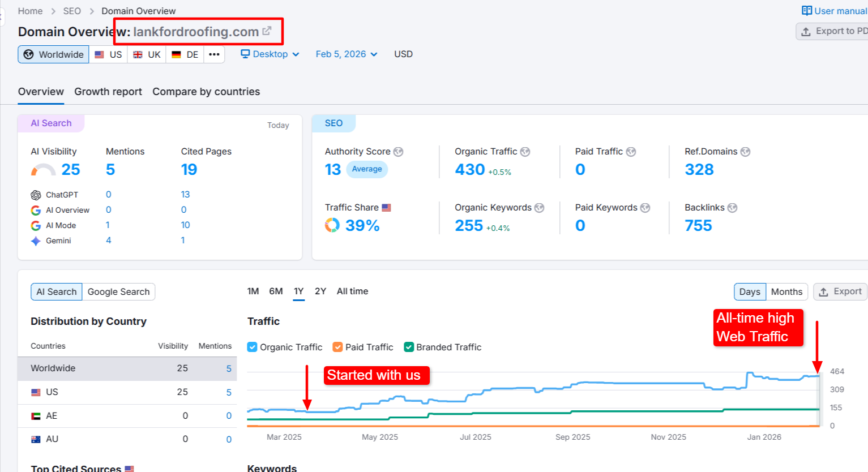Click the Ref.Domains info tooltip icon

745,152
